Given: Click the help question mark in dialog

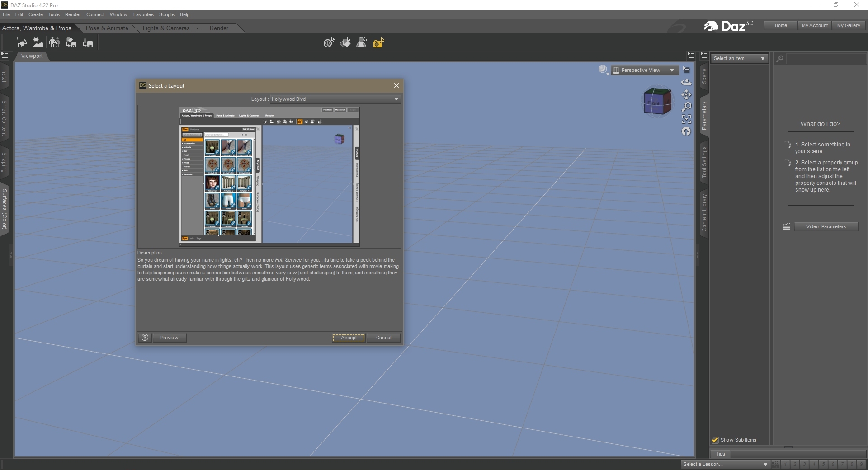Looking at the screenshot, I should [145, 338].
